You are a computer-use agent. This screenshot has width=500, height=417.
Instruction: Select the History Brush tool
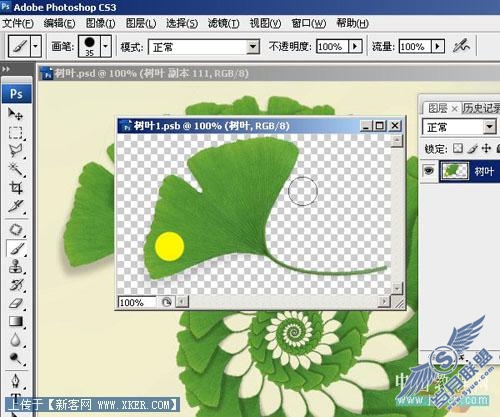point(16,285)
